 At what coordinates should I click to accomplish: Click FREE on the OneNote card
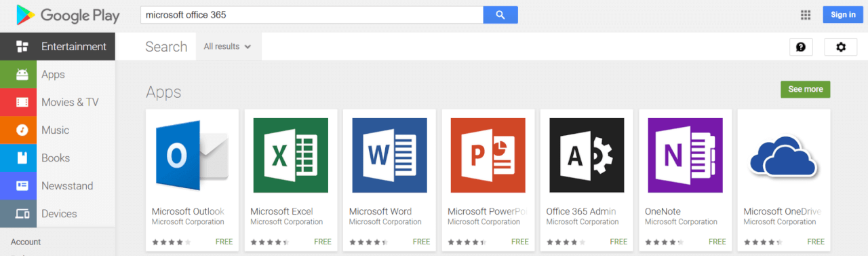click(x=717, y=242)
